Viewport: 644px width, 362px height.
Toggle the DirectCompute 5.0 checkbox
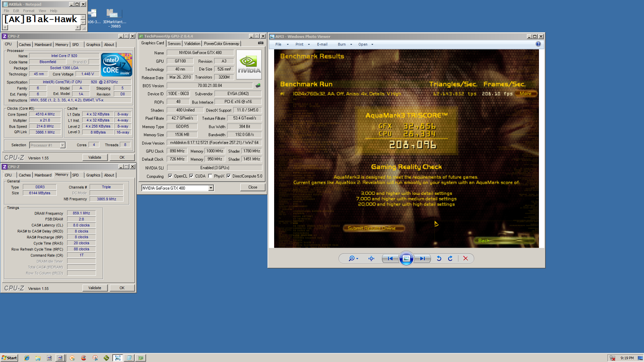[229, 176]
